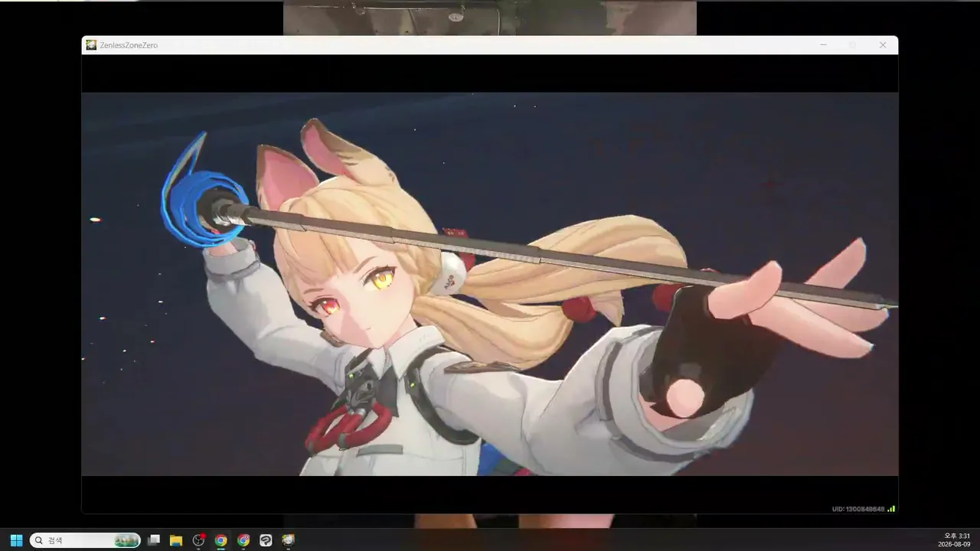Open the Chrome icon with the profile badge
980x551 pixels.
(x=243, y=540)
